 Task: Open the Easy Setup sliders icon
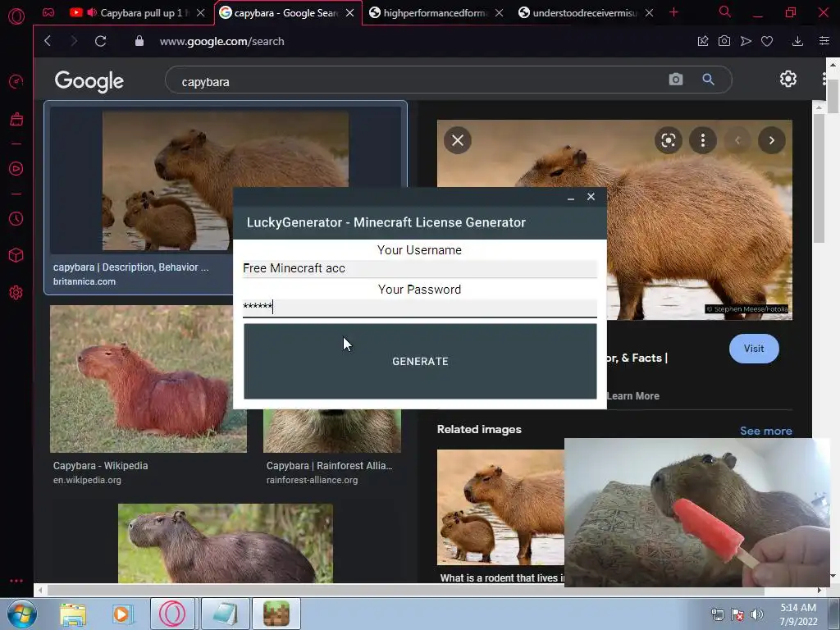click(824, 41)
